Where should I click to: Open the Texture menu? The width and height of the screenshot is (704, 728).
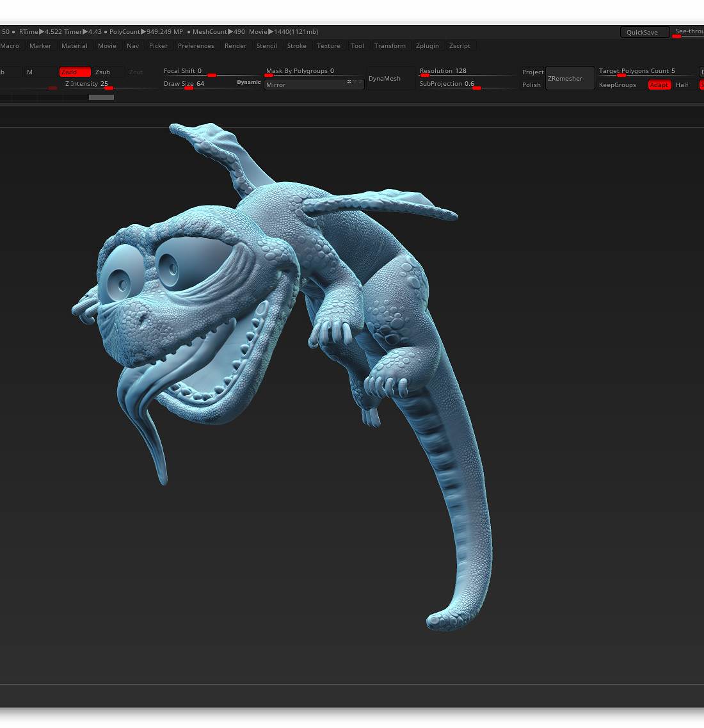point(328,46)
